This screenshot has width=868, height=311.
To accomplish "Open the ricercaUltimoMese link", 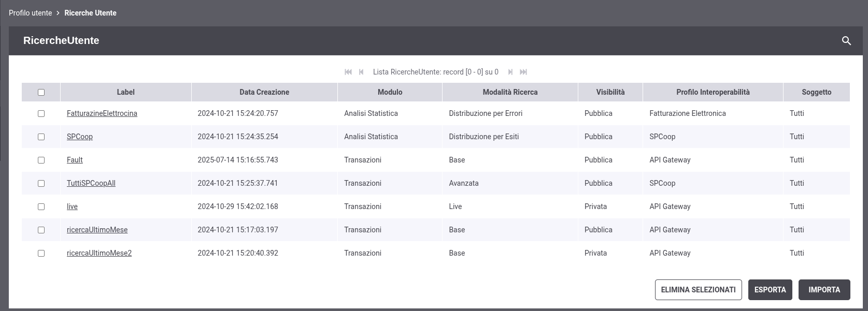I will [97, 230].
